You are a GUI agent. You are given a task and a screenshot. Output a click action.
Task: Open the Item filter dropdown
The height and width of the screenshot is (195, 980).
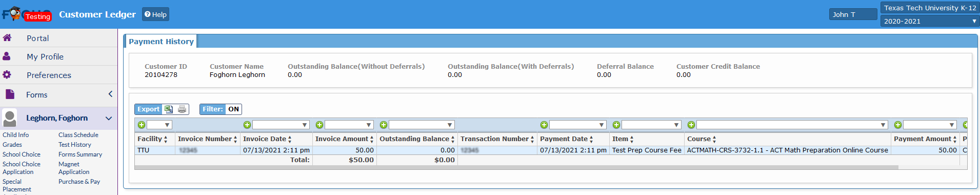(x=651, y=125)
